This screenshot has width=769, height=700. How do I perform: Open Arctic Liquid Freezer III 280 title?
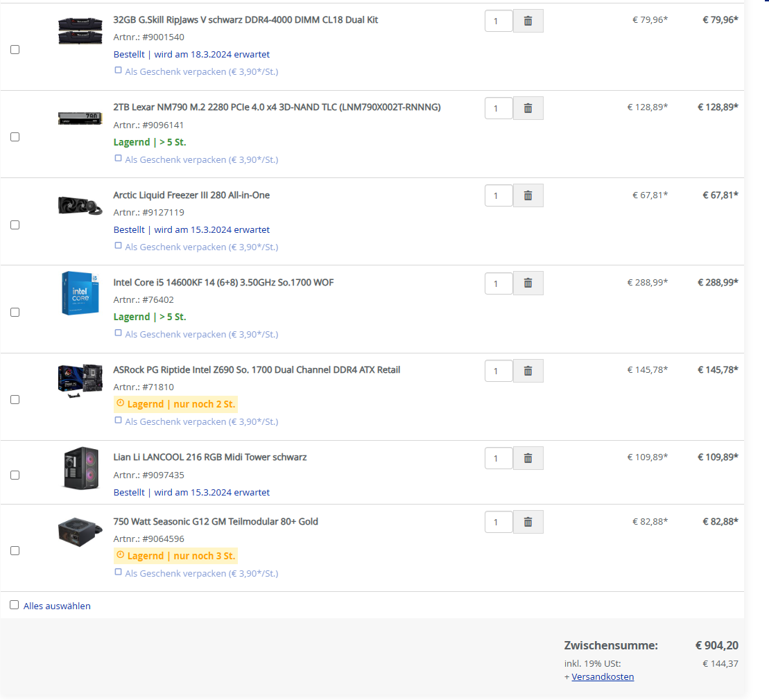[x=191, y=195]
